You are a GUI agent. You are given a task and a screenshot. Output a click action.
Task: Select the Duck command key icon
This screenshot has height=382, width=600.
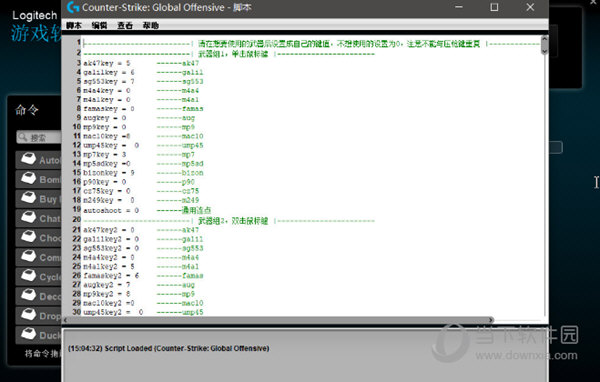(x=28, y=335)
